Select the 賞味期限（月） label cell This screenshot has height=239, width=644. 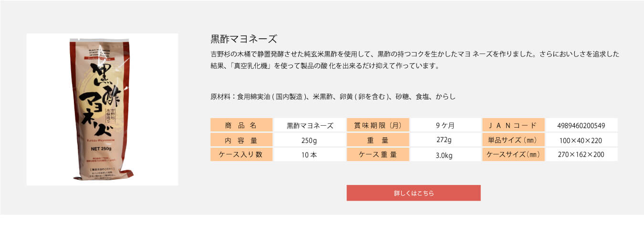coord(378,126)
